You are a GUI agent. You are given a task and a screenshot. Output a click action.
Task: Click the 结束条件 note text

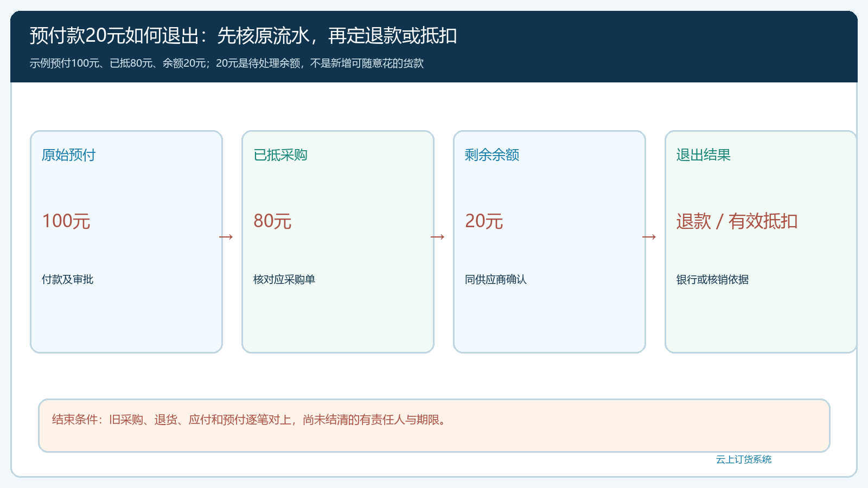tap(251, 420)
